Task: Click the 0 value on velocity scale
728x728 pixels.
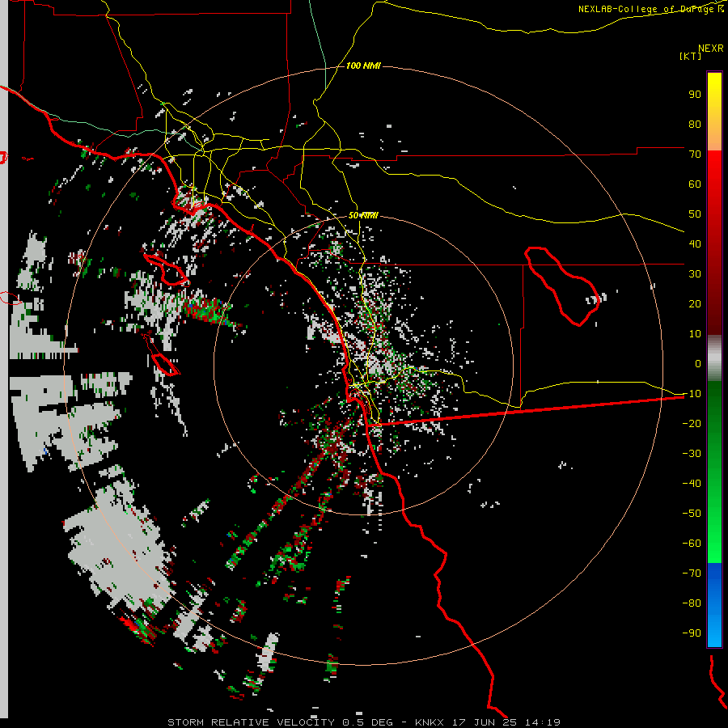Action: point(698,363)
